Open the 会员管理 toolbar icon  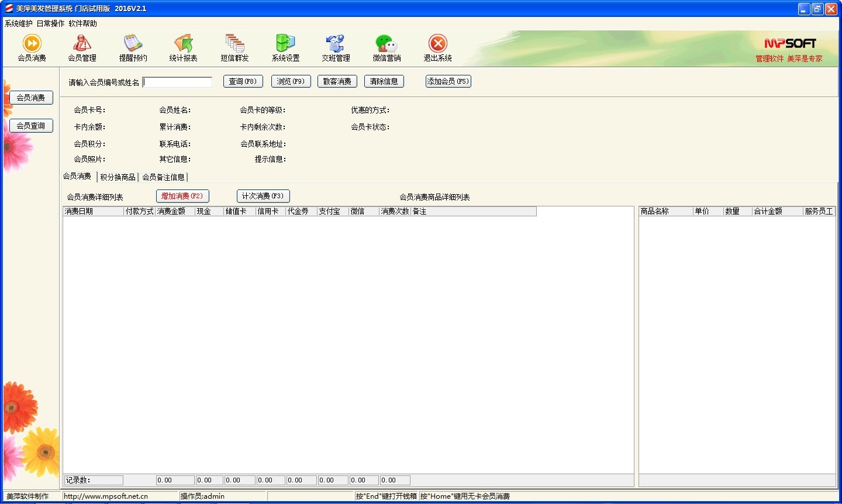point(82,48)
